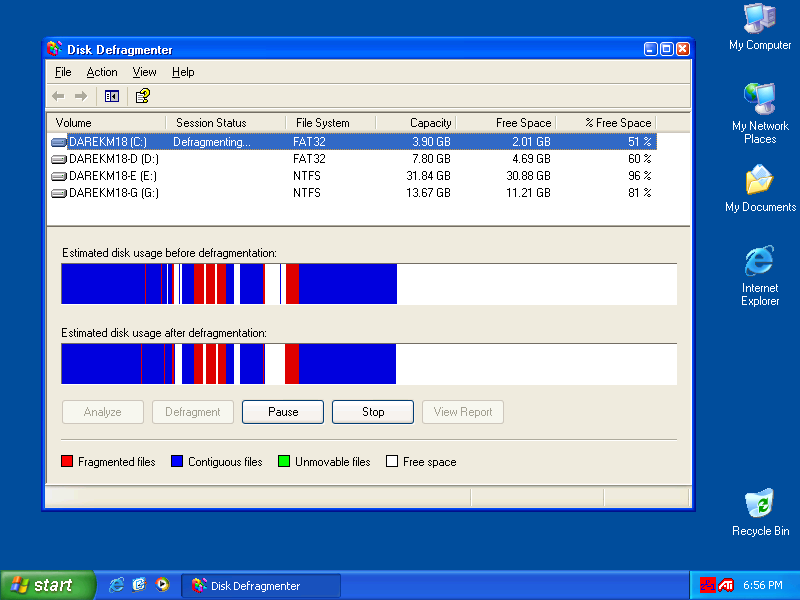
Task: Click the View Report button
Action: coord(463,412)
